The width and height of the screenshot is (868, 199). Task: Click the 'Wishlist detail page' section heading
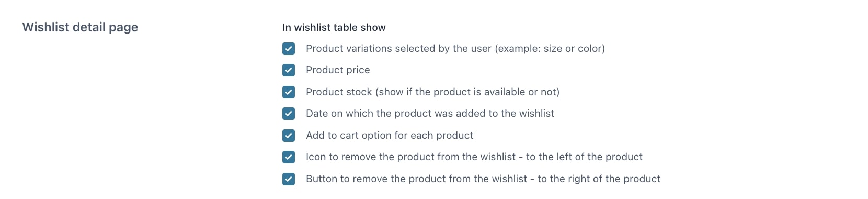(x=80, y=27)
